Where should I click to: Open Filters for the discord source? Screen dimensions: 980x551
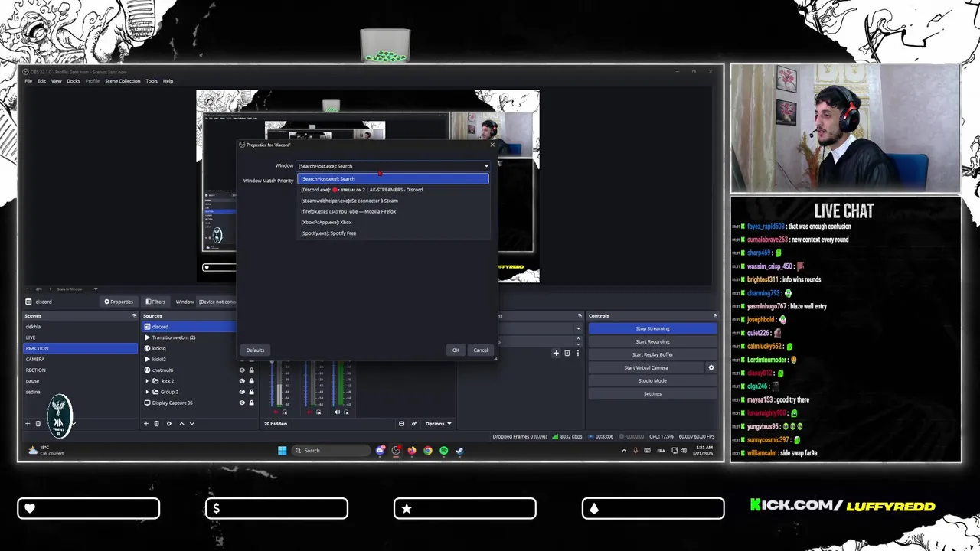(155, 302)
